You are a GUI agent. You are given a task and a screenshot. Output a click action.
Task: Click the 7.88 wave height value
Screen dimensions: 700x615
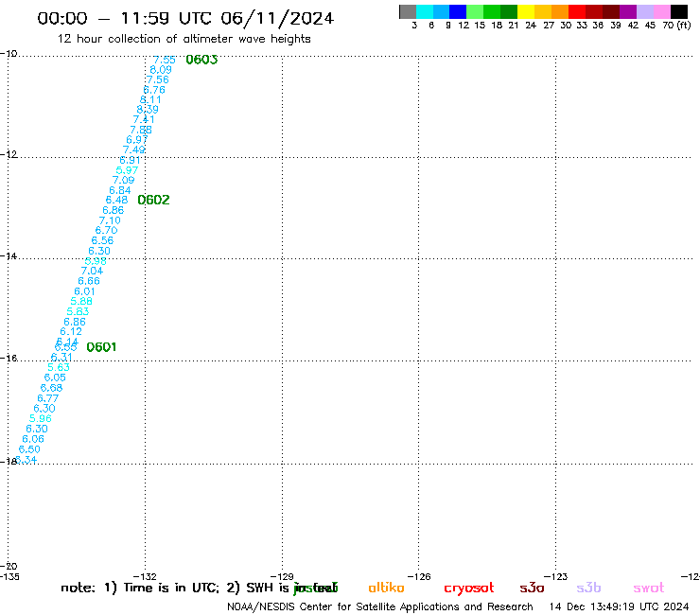(x=141, y=130)
